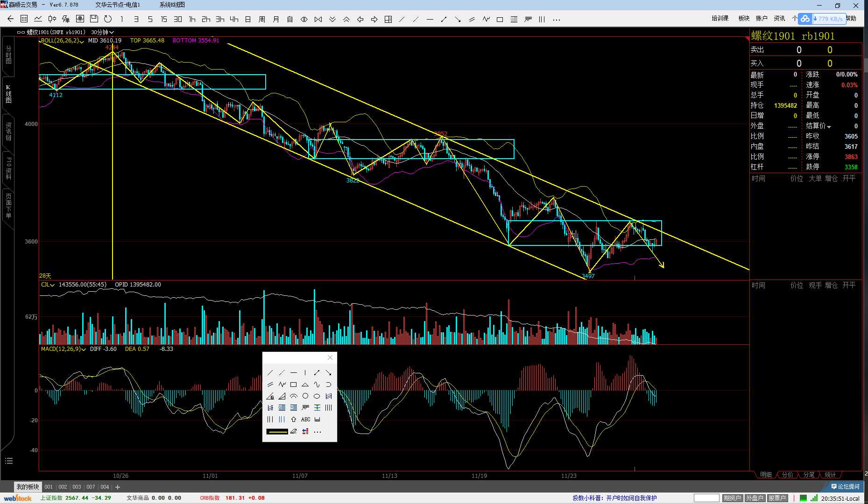
Task: Select up arrow marker tool in palette
Action: pos(294,419)
